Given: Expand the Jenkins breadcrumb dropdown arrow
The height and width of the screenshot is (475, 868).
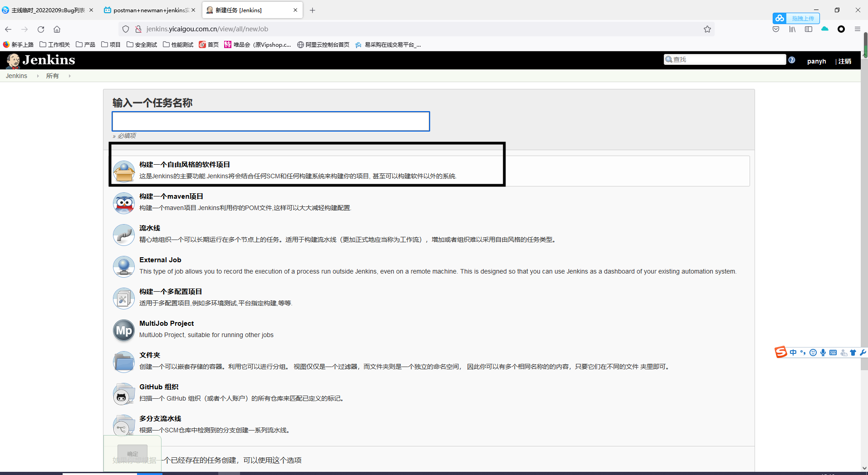Looking at the screenshot, I should 38,76.
